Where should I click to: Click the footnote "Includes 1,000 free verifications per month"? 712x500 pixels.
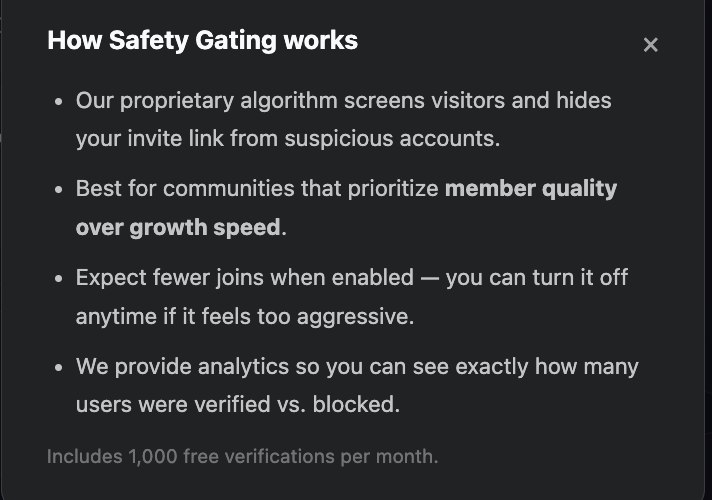[242, 457]
